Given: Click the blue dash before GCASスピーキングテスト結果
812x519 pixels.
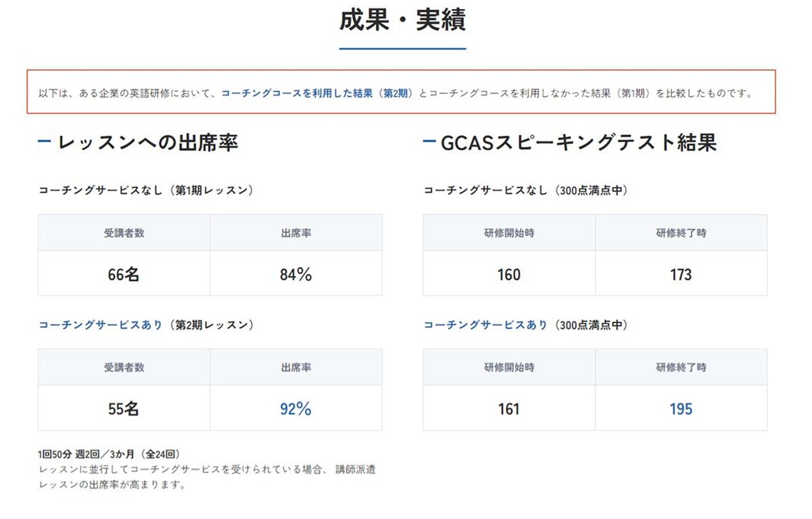Looking at the screenshot, I should (x=429, y=141).
